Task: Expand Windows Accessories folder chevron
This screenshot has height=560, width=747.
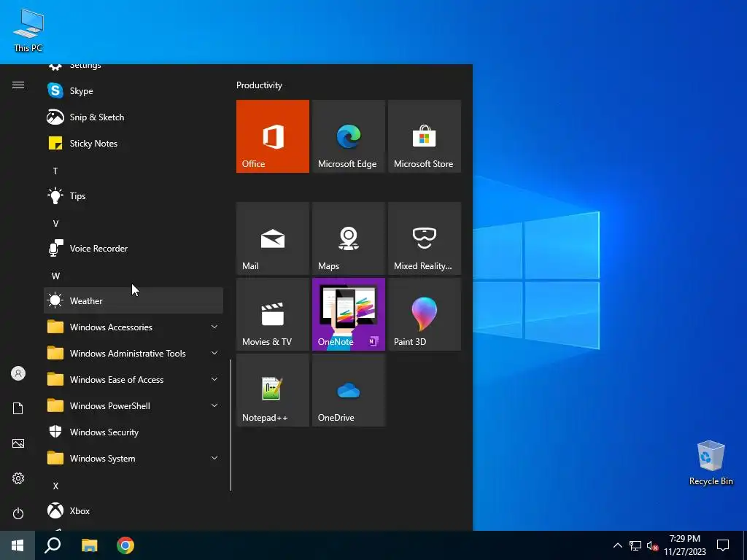Action: 214,327
